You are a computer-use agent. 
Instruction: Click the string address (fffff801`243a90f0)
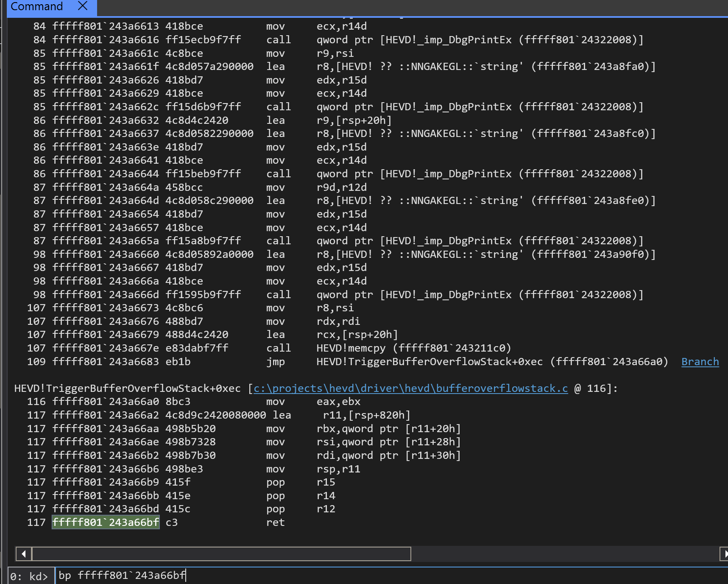593,254
